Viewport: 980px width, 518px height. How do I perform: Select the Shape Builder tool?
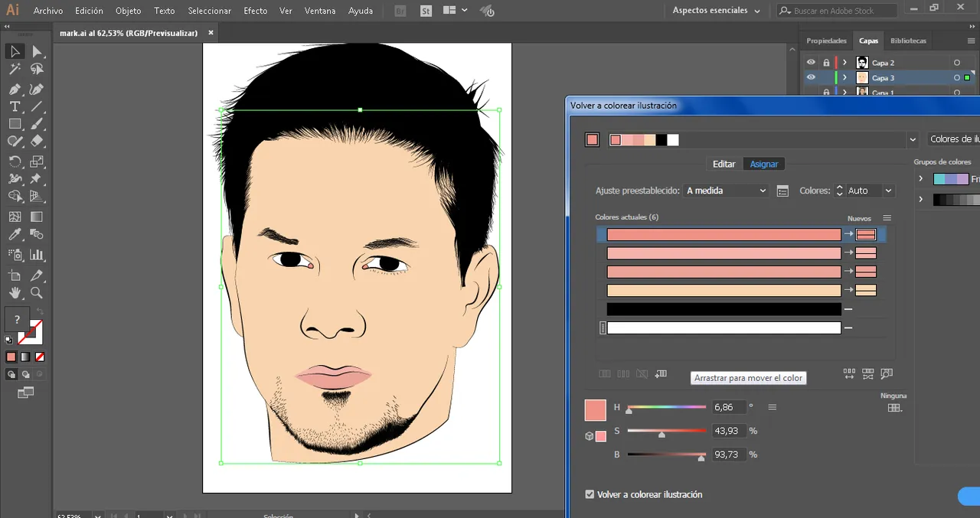pyautogui.click(x=15, y=197)
